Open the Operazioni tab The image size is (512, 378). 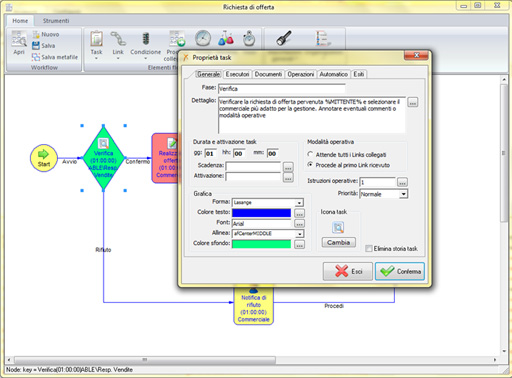301,74
